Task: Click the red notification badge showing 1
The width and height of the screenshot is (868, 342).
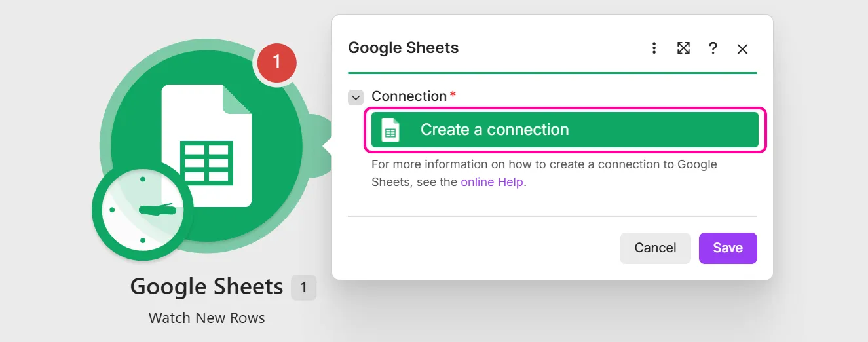Action: click(276, 62)
